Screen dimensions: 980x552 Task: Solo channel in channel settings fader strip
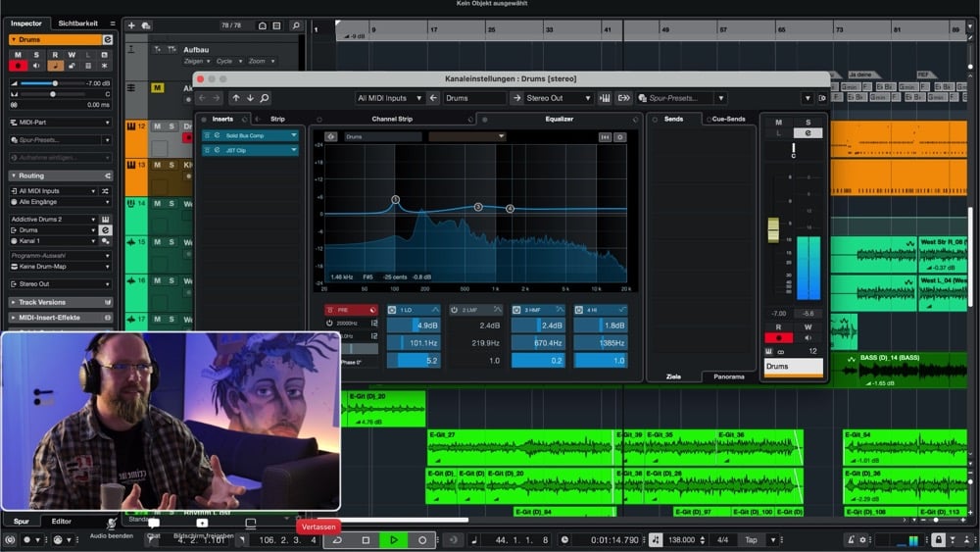(x=808, y=123)
